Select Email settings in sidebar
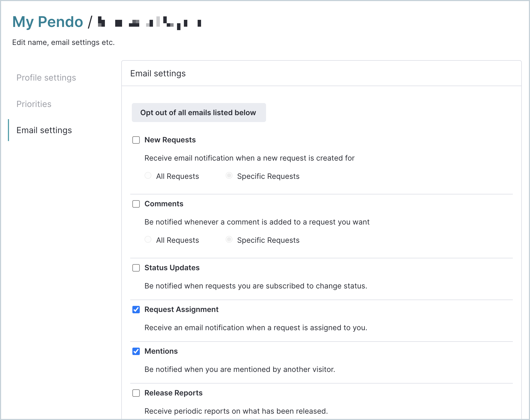 [x=44, y=130]
